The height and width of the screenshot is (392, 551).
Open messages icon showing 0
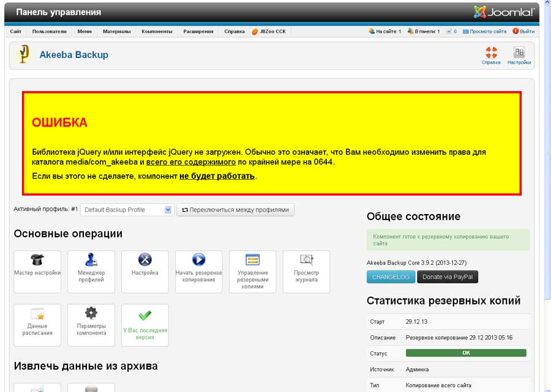[x=449, y=31]
